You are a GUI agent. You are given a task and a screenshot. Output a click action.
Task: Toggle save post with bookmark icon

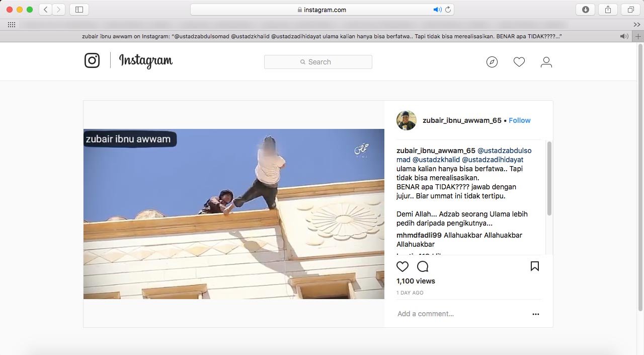coord(535,266)
